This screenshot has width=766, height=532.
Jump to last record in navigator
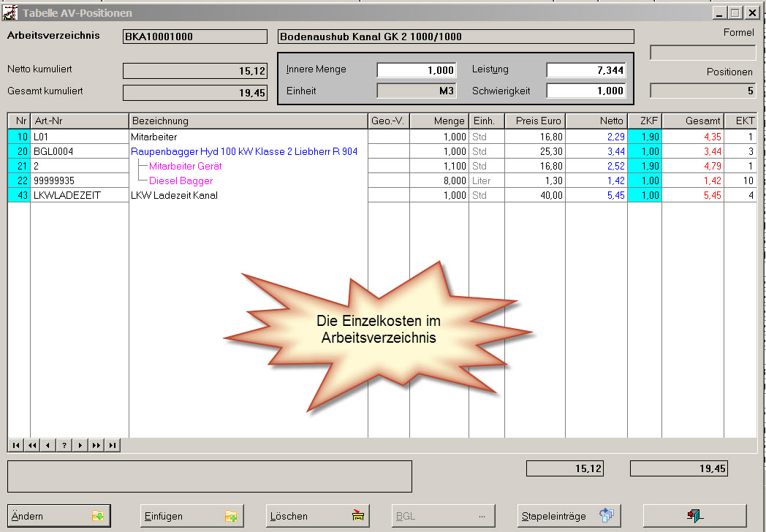(x=113, y=445)
